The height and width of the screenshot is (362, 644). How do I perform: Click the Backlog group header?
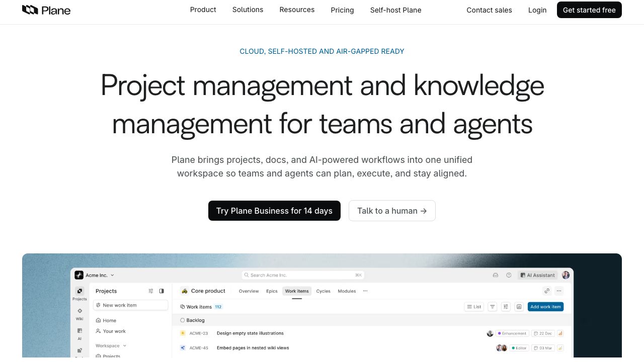click(372, 320)
